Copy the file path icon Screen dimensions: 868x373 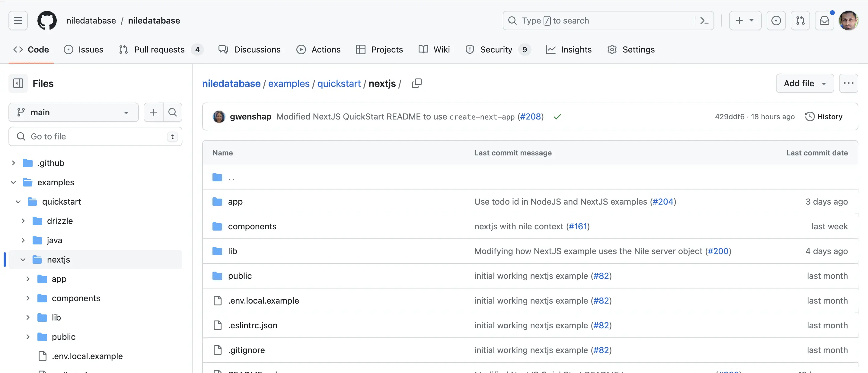point(416,83)
